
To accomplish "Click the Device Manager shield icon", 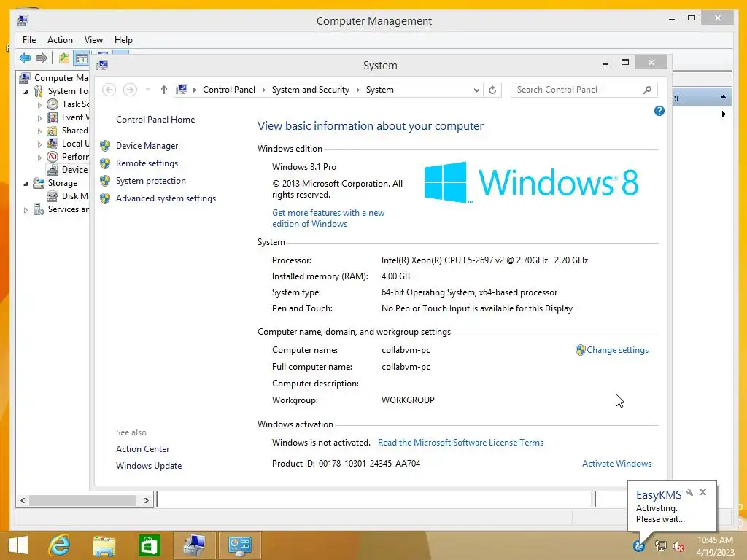I will tap(105, 146).
